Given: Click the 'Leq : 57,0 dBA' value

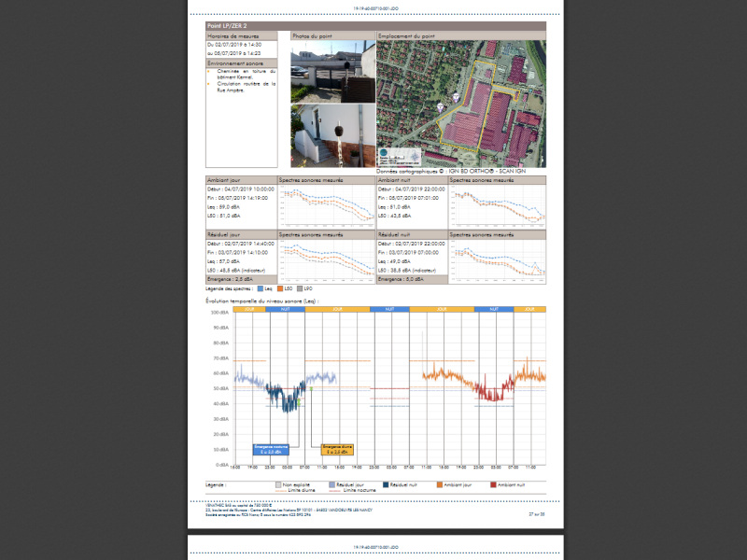Looking at the screenshot, I should [223, 261].
